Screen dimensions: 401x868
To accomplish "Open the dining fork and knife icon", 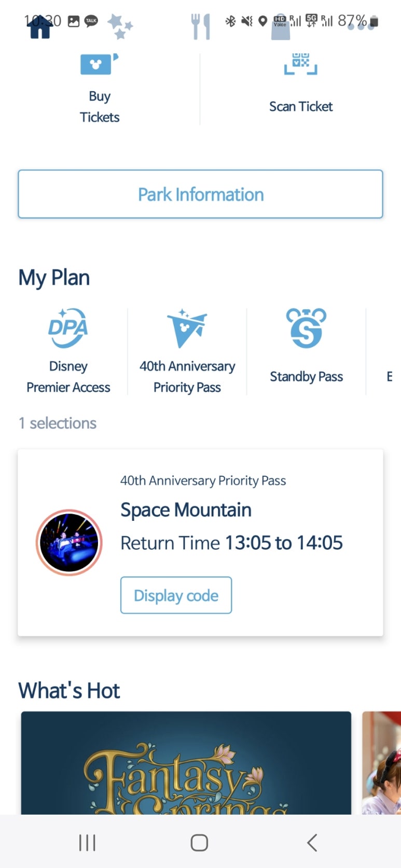I will point(201,27).
